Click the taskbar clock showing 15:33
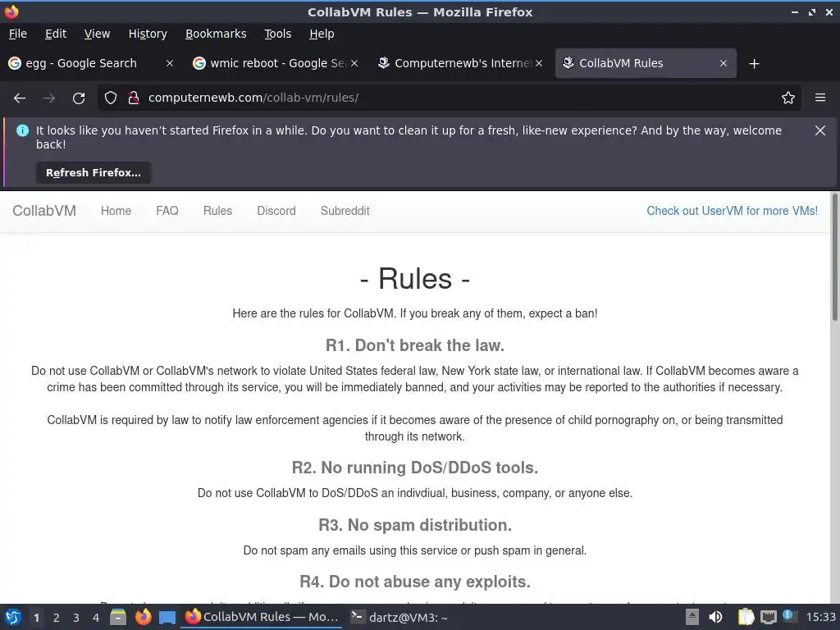Screen dimensions: 840x630 point(820,618)
